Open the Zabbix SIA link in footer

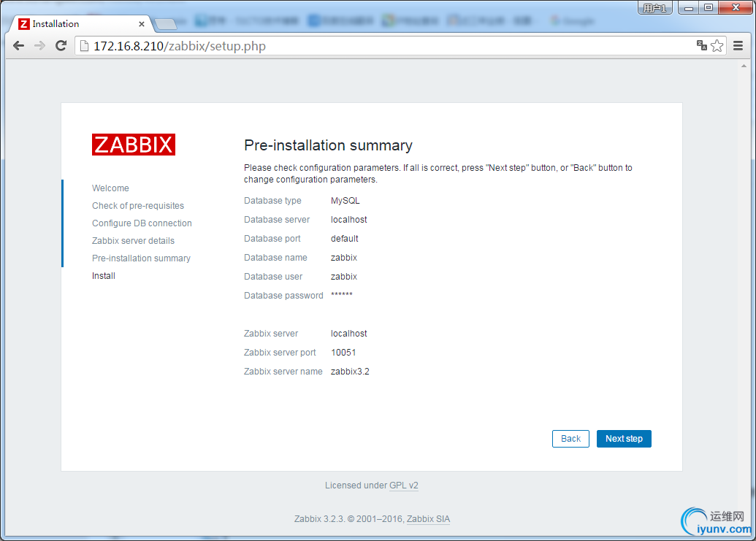click(428, 519)
